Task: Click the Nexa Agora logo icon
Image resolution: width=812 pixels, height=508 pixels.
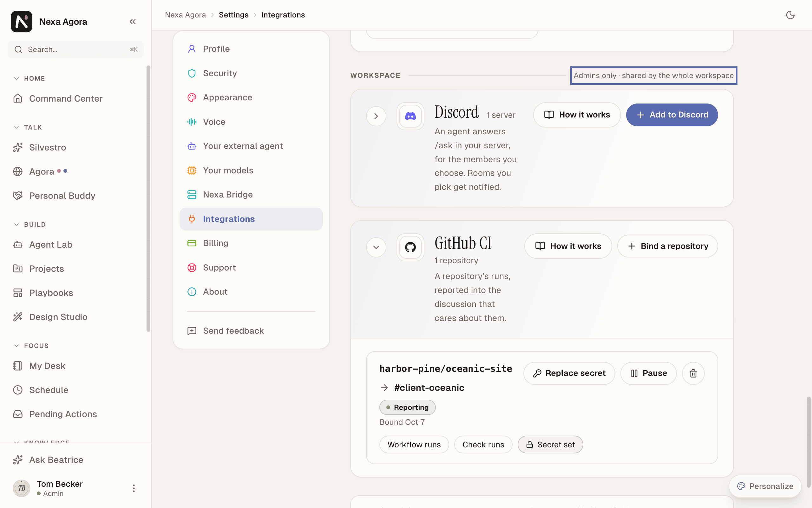Action: pos(22,22)
